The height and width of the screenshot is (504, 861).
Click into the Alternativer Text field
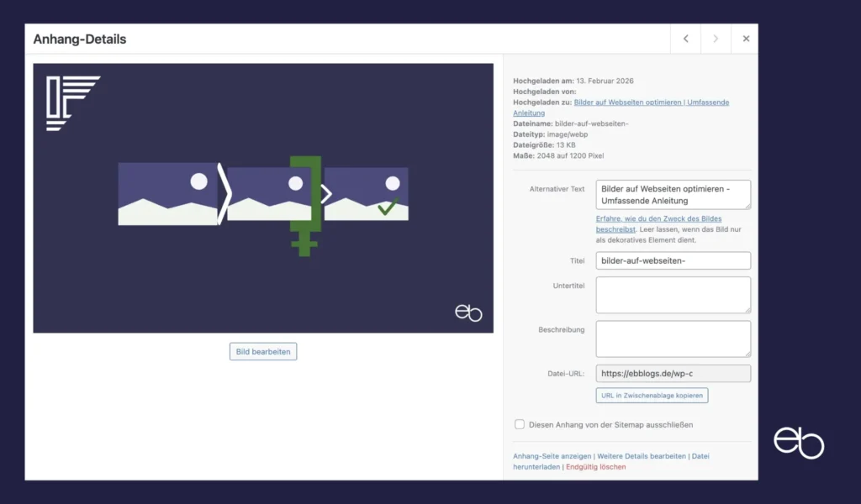click(673, 194)
